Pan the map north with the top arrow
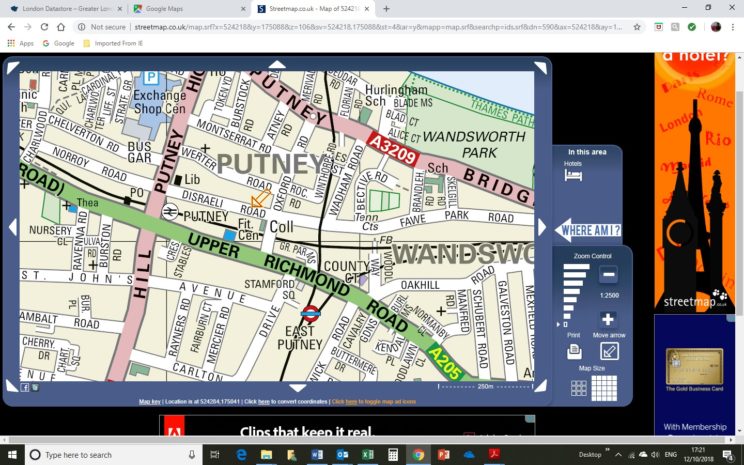The image size is (744, 465). [x=278, y=65]
